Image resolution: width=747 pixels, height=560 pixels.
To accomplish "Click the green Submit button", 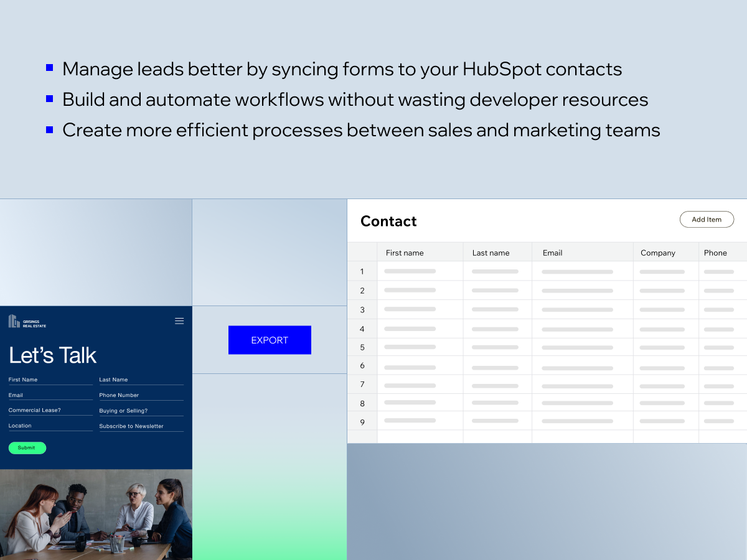I will coord(27,448).
